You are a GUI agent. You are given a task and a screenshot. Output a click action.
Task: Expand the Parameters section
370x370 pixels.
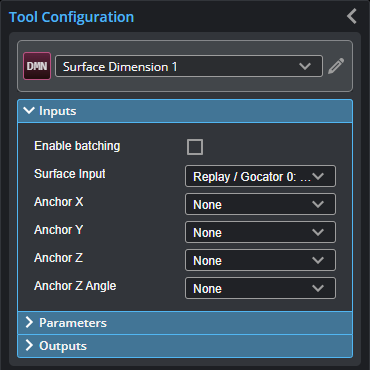pyautogui.click(x=185, y=323)
